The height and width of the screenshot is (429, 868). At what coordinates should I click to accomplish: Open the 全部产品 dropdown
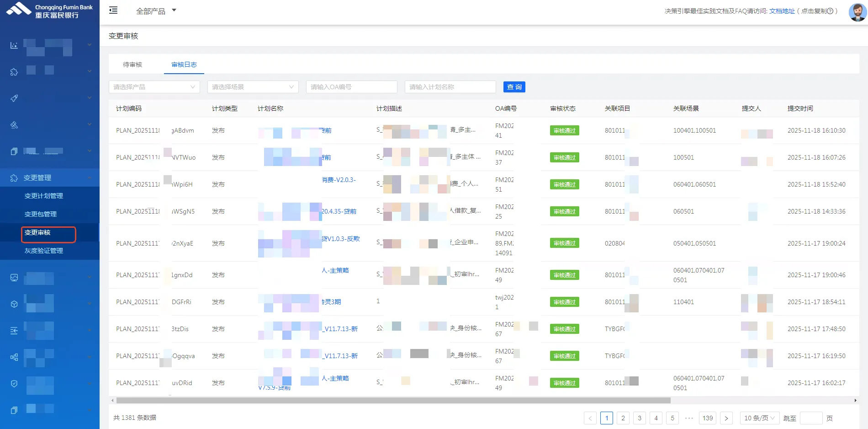156,11
